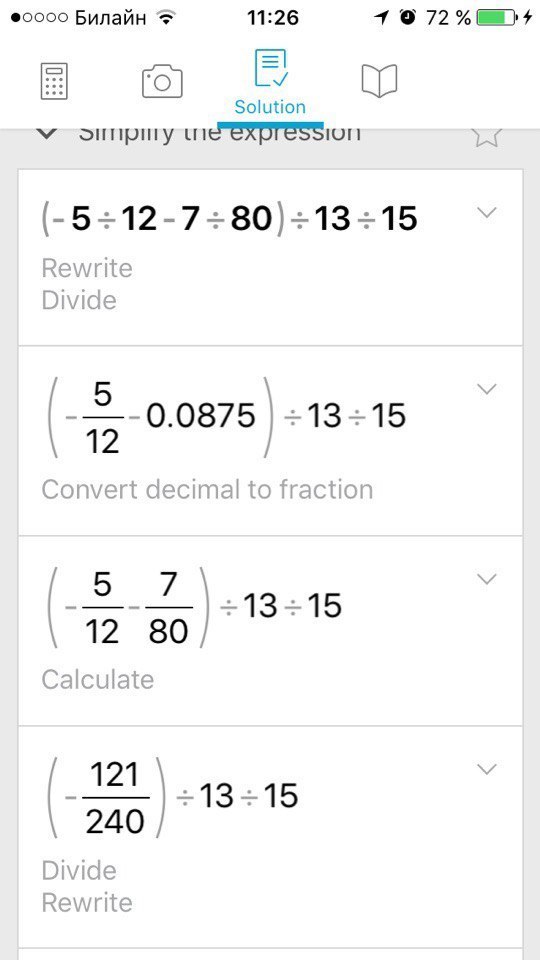Collapse the 'Simplify the expression' header chevron

tap(47, 134)
